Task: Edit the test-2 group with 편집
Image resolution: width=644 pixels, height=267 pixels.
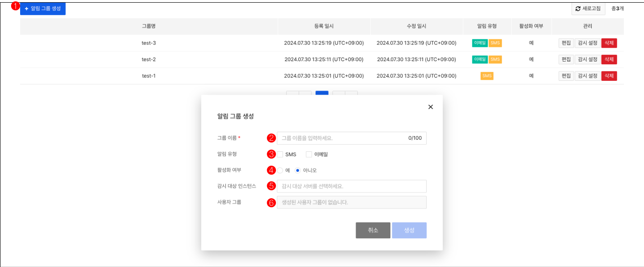Action: [x=566, y=59]
